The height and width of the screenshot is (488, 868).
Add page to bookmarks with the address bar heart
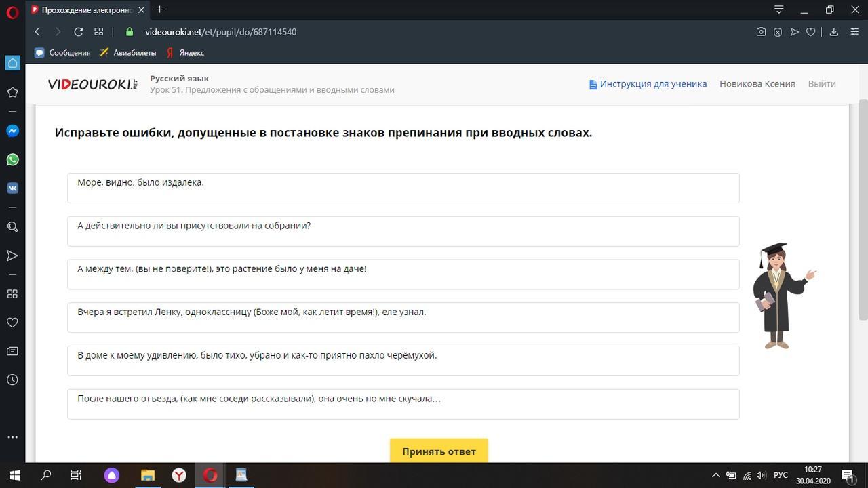[810, 32]
